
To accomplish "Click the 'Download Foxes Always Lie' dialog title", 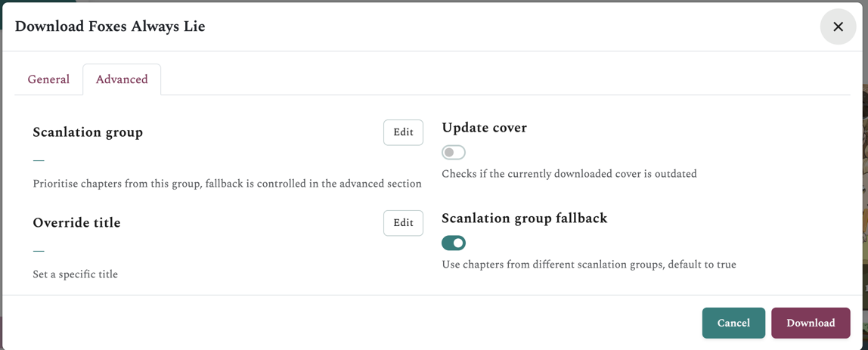I will click(110, 26).
